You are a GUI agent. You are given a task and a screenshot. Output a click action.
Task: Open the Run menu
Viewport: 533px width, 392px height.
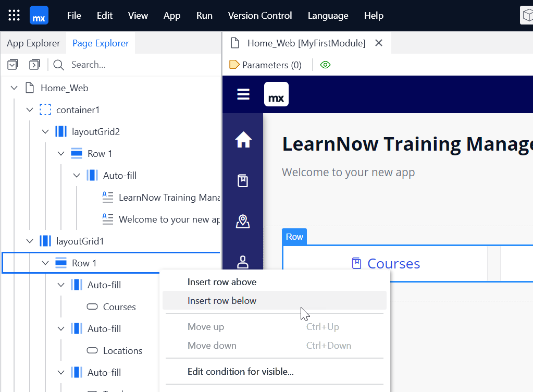[x=204, y=16]
